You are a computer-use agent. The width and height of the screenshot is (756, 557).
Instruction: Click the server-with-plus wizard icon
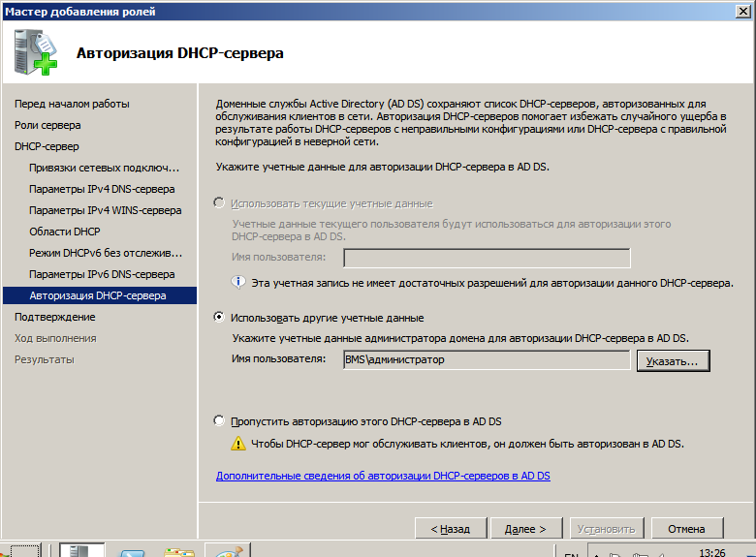click(x=36, y=52)
